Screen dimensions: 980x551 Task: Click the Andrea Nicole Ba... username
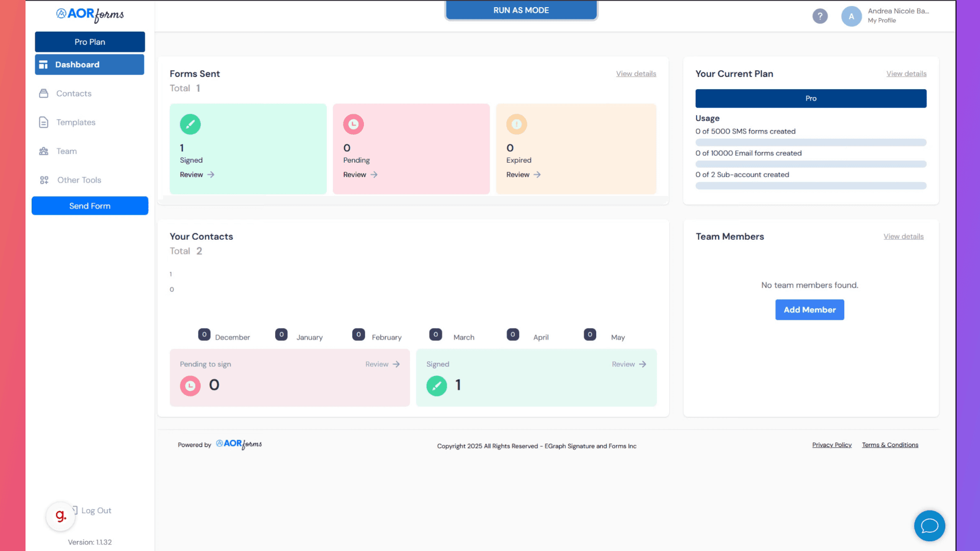[x=898, y=11]
